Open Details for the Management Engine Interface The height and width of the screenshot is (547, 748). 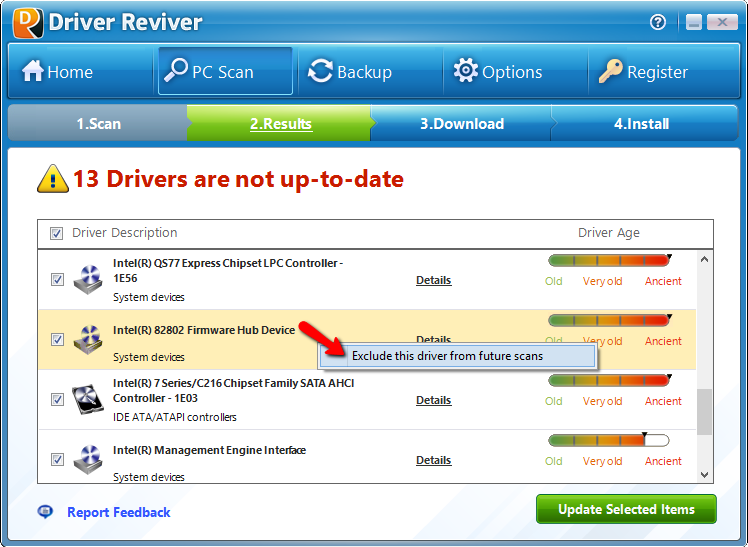(433, 460)
